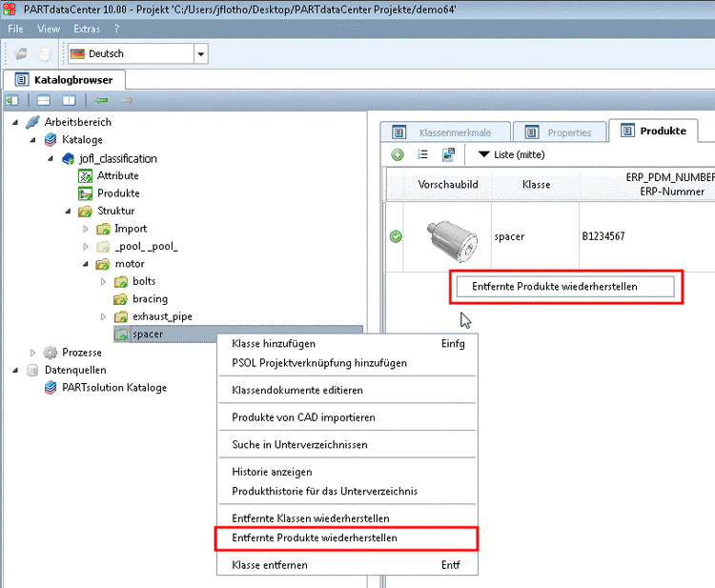Select Produkte in the catalog tree

[118, 193]
